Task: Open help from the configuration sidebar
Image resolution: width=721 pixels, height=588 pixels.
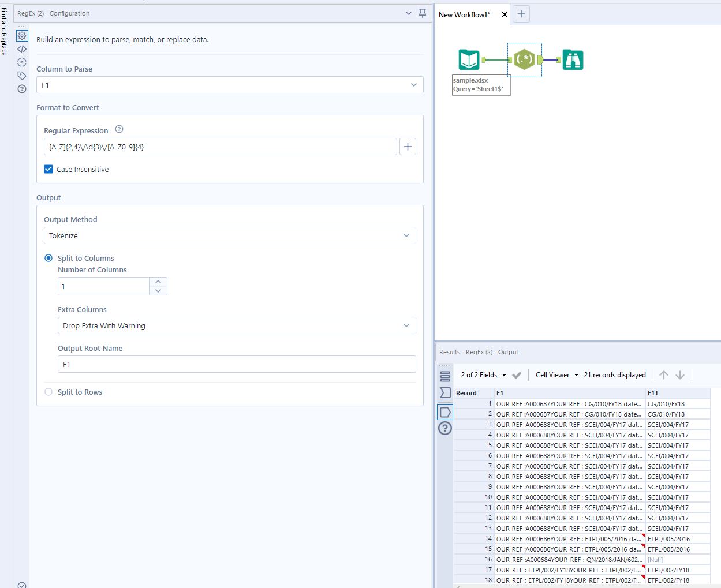Action: (22, 89)
